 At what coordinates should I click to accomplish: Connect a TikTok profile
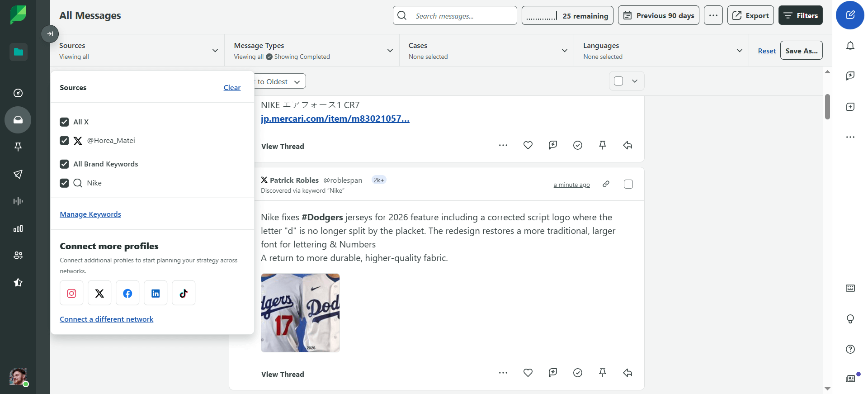[184, 293]
